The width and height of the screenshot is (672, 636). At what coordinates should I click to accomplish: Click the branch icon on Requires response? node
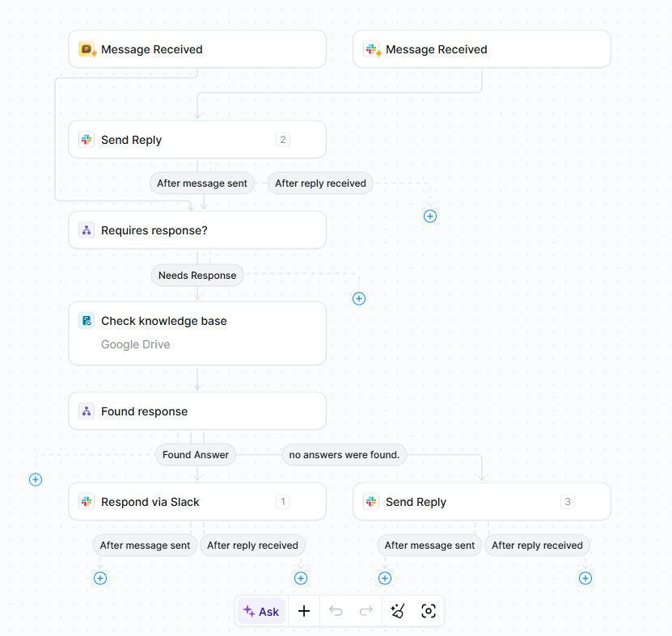[x=87, y=230]
